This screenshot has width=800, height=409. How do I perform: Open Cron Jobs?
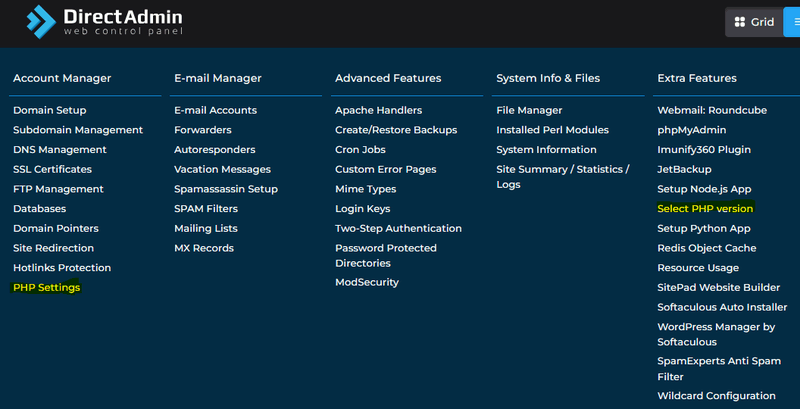(x=360, y=150)
